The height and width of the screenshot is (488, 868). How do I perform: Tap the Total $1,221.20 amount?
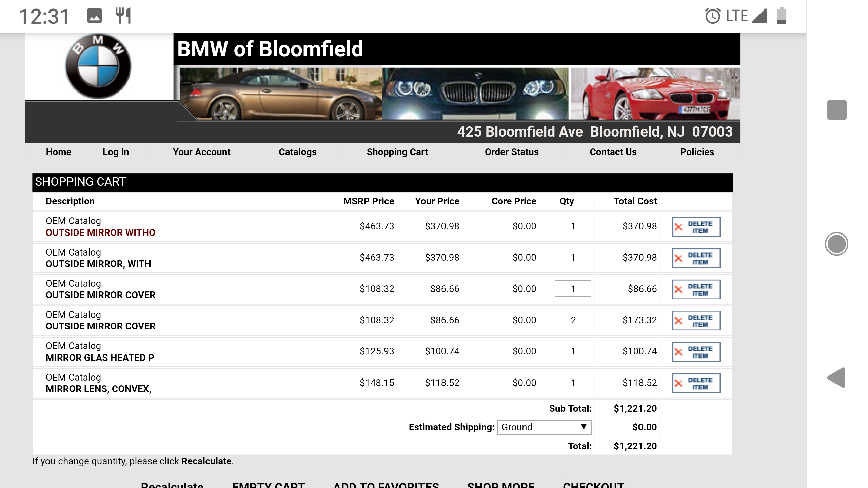635,446
